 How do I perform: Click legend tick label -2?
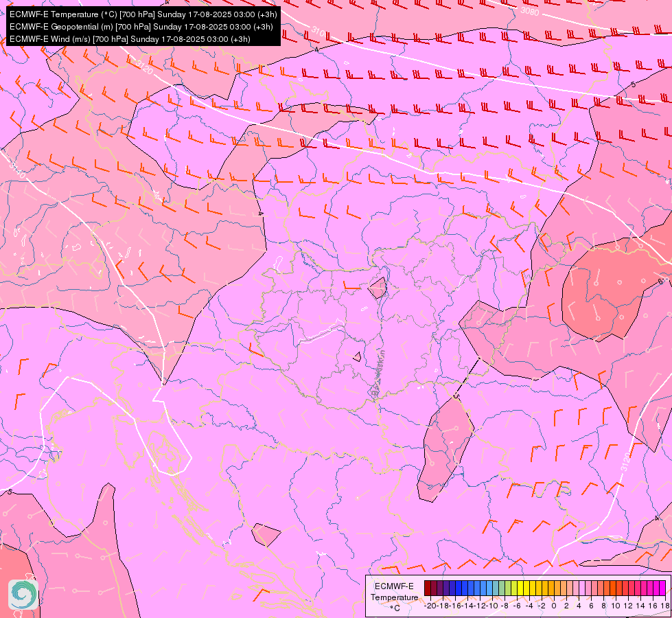[x=542, y=606]
